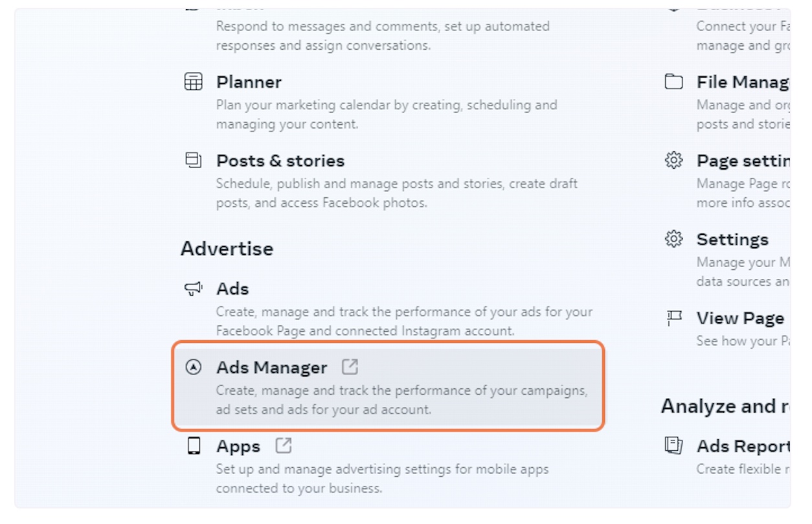Click the View Page flag icon
The image size is (812, 524).
[674, 318]
